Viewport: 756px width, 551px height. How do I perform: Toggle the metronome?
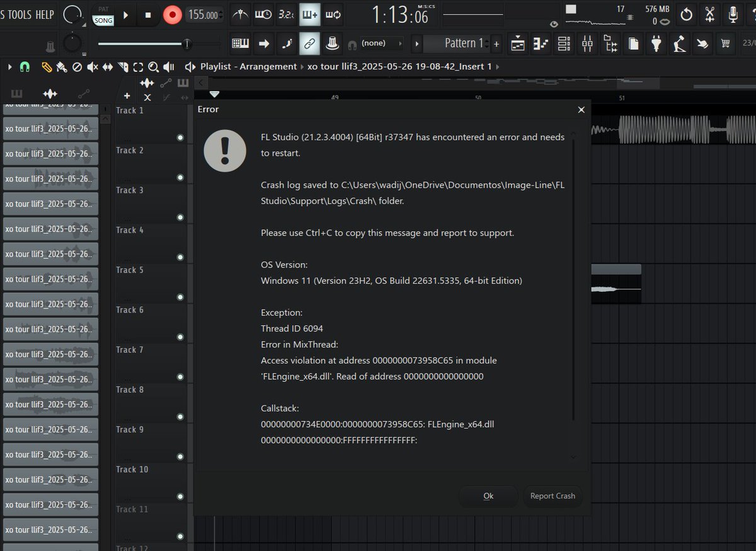click(x=240, y=14)
